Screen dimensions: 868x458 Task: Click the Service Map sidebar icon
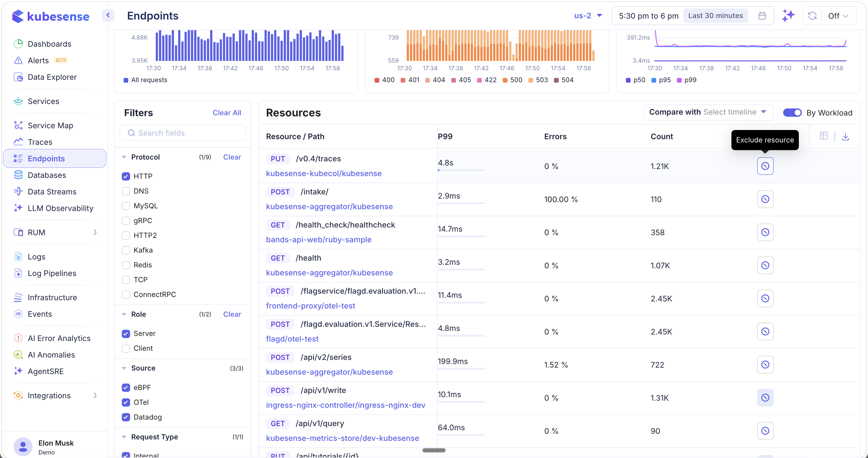click(x=18, y=125)
